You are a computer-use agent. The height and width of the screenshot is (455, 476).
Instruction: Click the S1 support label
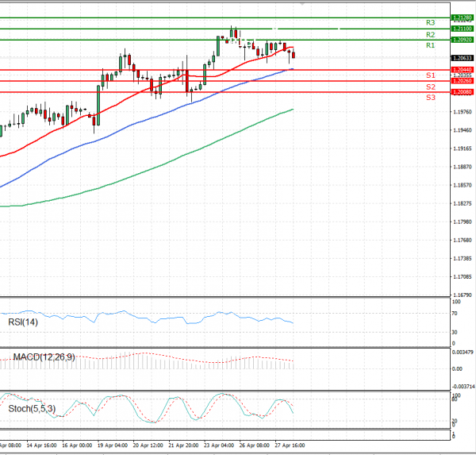(x=431, y=75)
